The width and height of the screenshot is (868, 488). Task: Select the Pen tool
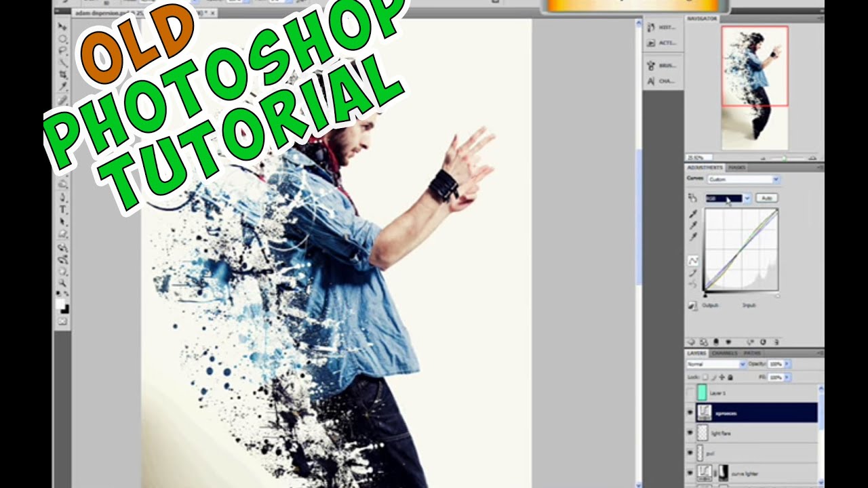point(62,197)
